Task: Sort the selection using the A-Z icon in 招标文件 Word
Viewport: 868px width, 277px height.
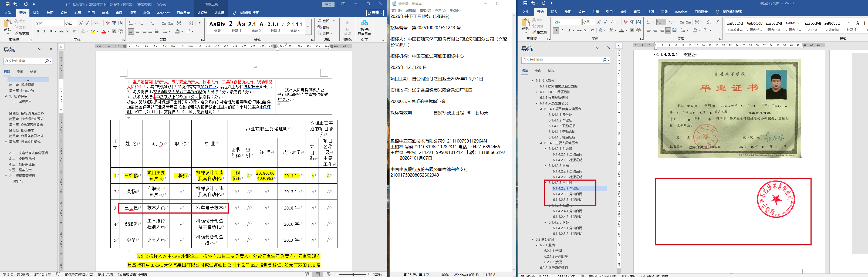Action: coord(191,23)
